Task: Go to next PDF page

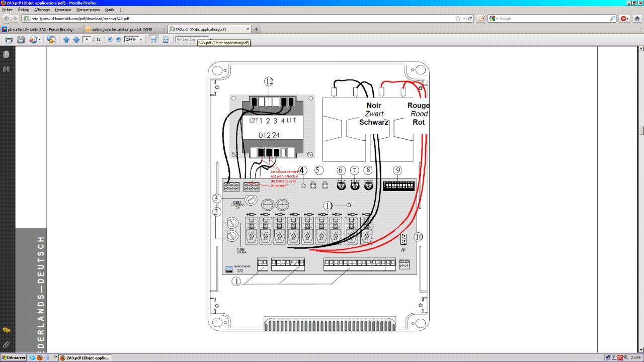Action: [x=76, y=40]
